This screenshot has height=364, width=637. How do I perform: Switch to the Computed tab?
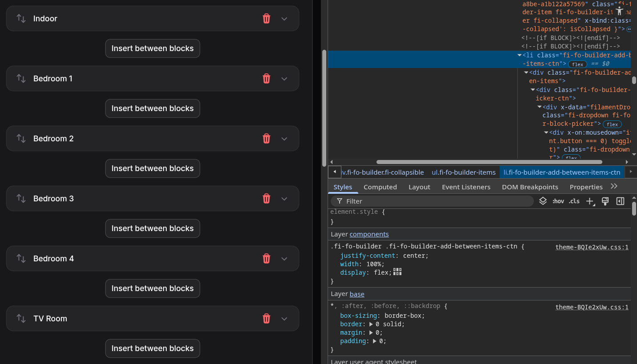pos(380,187)
